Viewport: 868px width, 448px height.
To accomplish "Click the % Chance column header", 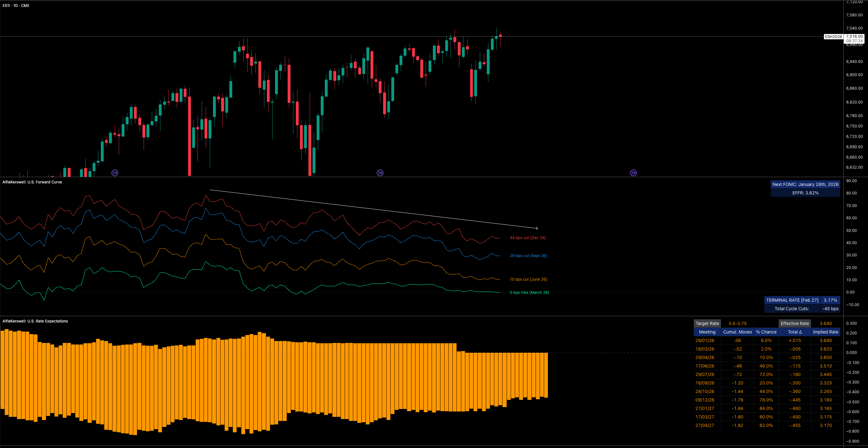I will [x=766, y=332].
